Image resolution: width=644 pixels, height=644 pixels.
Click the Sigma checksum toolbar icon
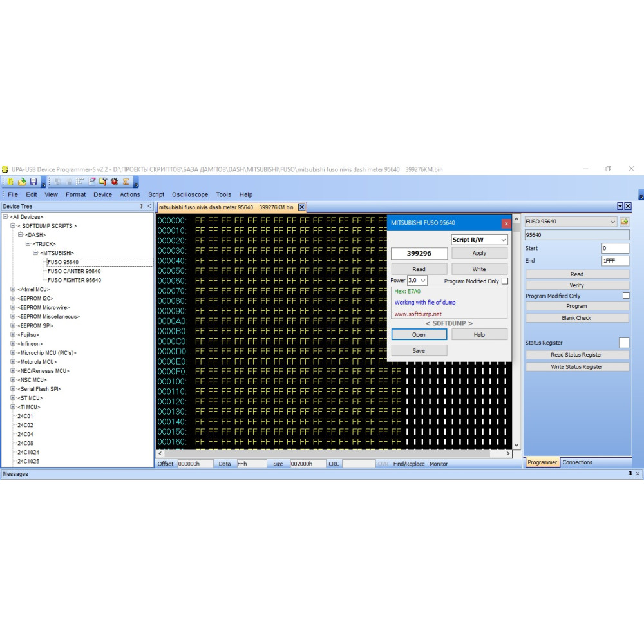click(126, 182)
